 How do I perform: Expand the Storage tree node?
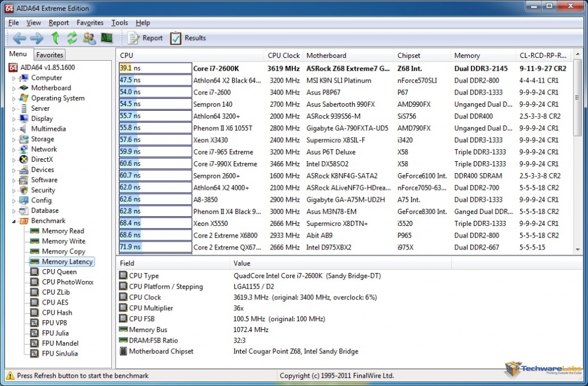pos(14,139)
